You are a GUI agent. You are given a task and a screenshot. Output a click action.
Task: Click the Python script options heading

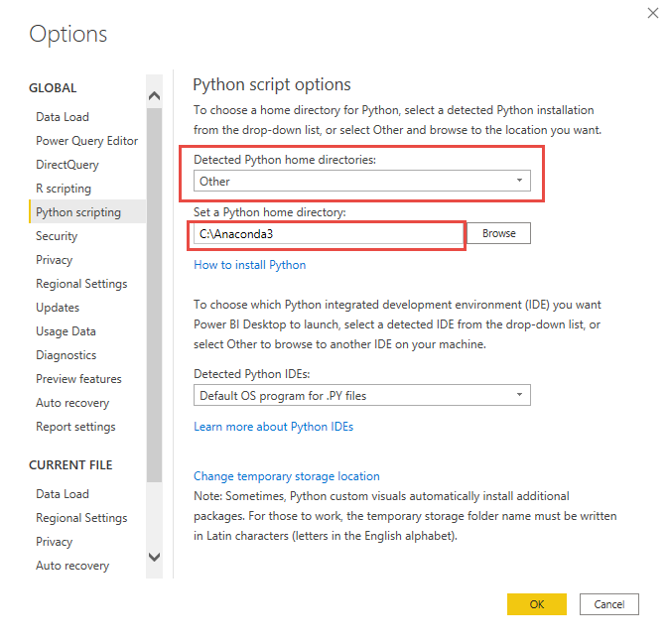[x=272, y=84]
